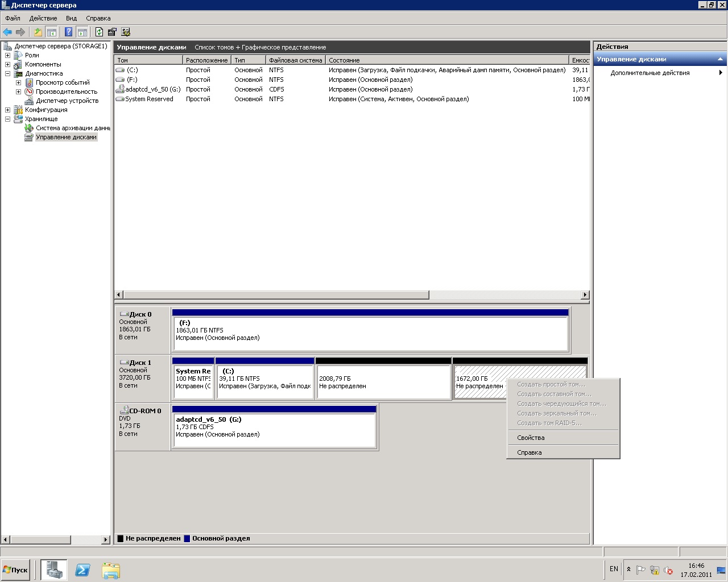Click the blue question mark Help icon

pos(69,32)
